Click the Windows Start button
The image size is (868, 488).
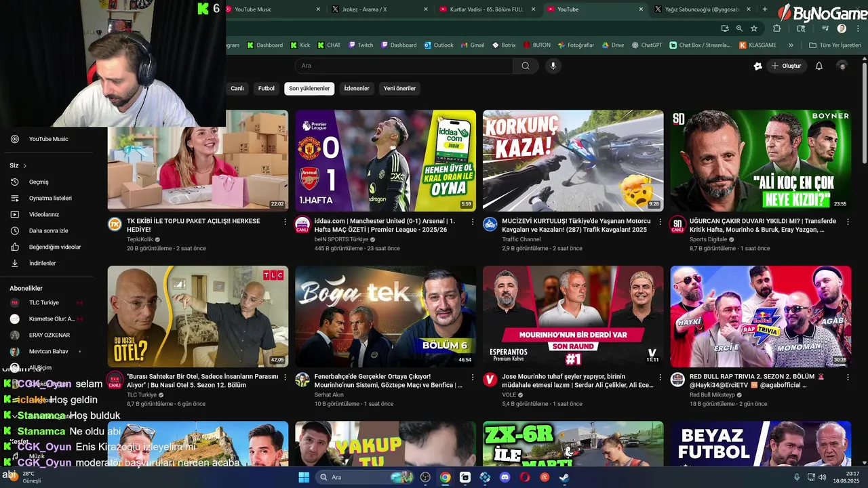(304, 477)
